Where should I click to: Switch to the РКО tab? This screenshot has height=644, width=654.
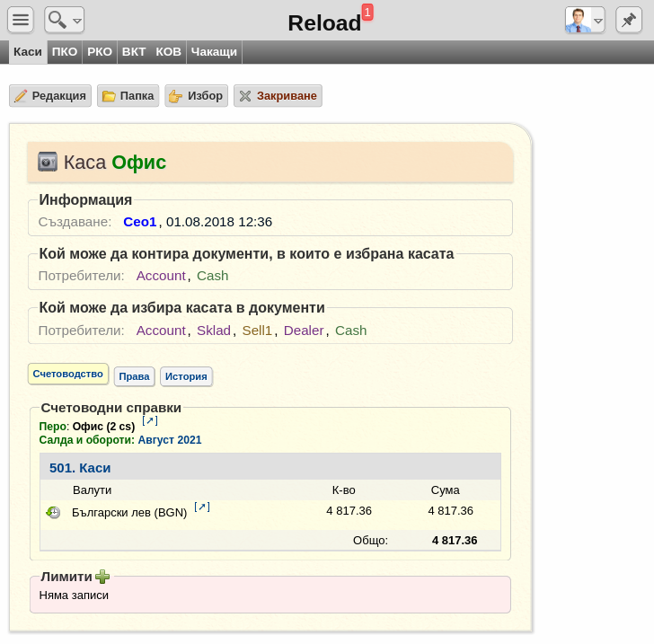[x=100, y=52]
